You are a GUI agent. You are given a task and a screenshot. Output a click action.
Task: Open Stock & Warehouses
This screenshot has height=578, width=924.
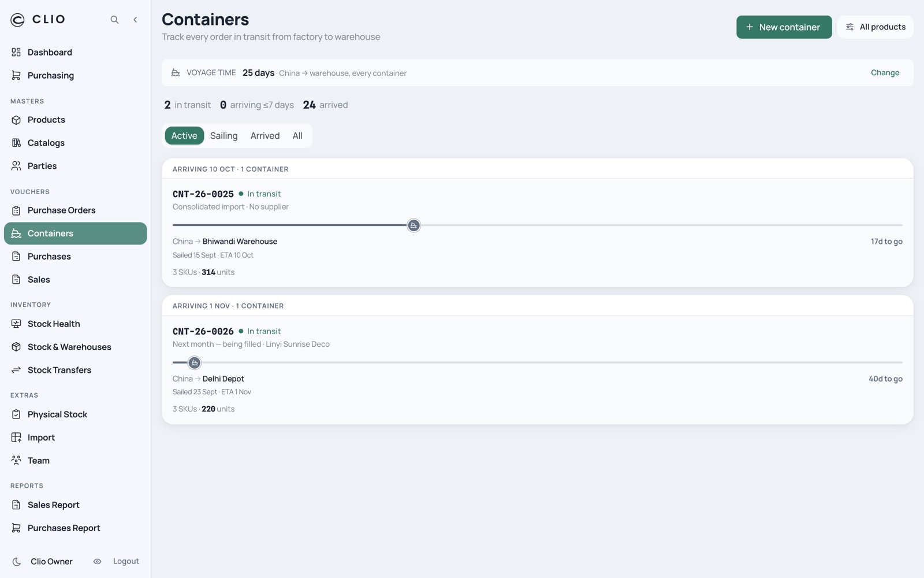[75, 347]
